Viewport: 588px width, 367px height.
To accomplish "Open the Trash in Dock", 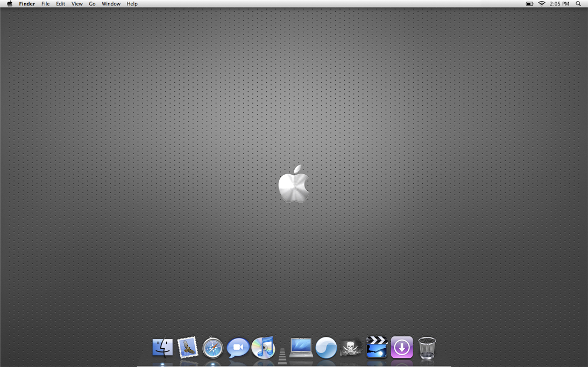I will pyautogui.click(x=427, y=348).
